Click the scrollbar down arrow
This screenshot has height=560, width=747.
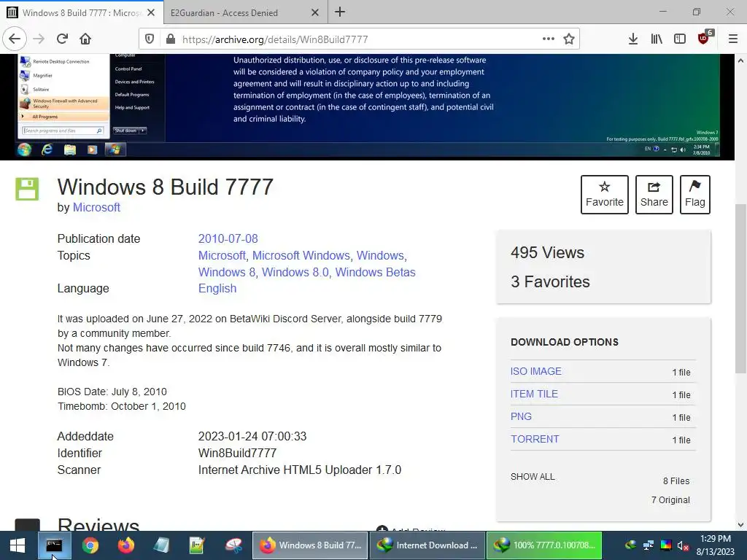[740, 524]
